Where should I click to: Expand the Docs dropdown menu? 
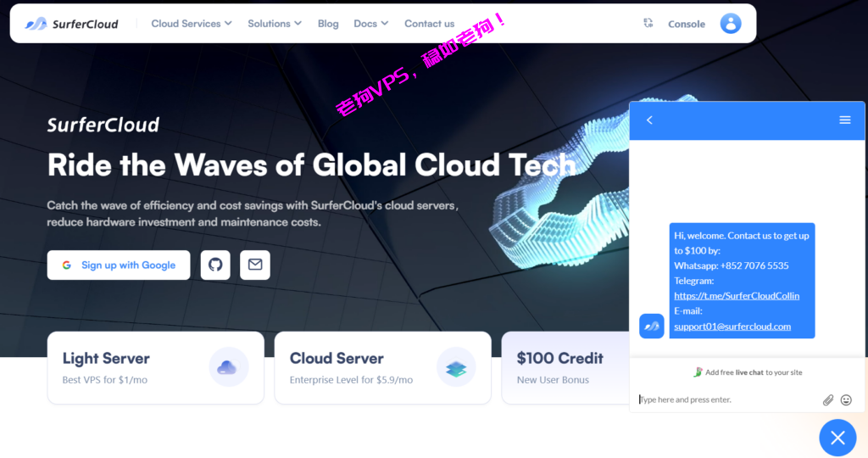tap(371, 23)
